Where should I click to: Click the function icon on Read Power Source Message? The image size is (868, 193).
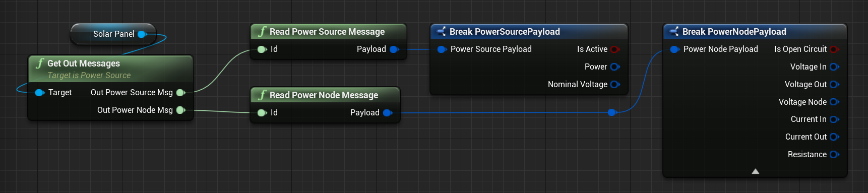point(262,32)
